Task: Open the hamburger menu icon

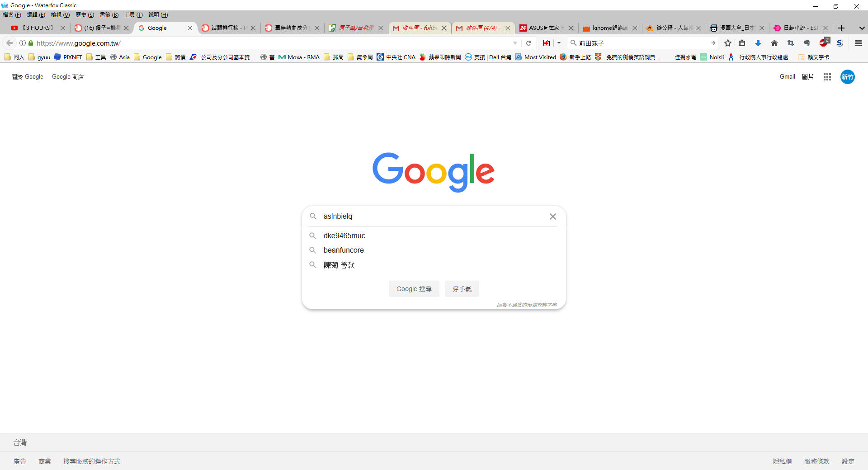Action: (x=859, y=43)
